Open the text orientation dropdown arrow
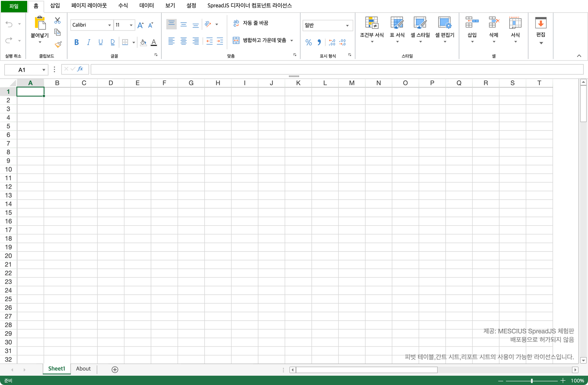The image size is (588, 385). pyautogui.click(x=217, y=25)
